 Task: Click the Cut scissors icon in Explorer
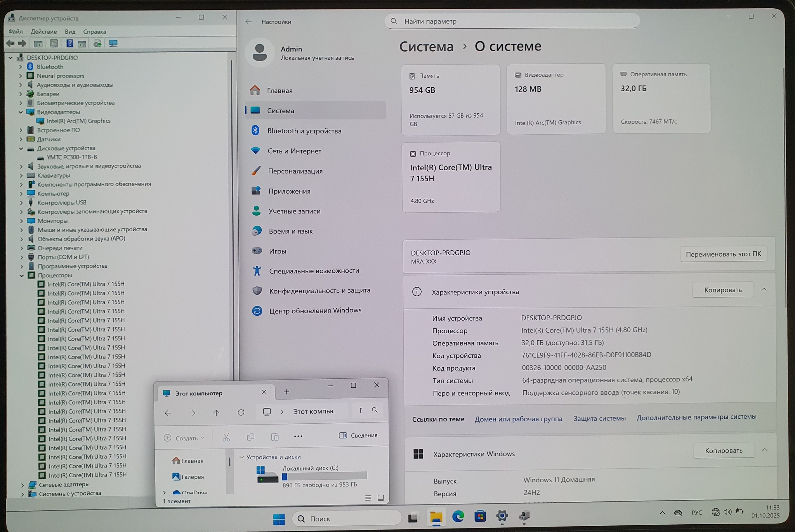click(226, 437)
